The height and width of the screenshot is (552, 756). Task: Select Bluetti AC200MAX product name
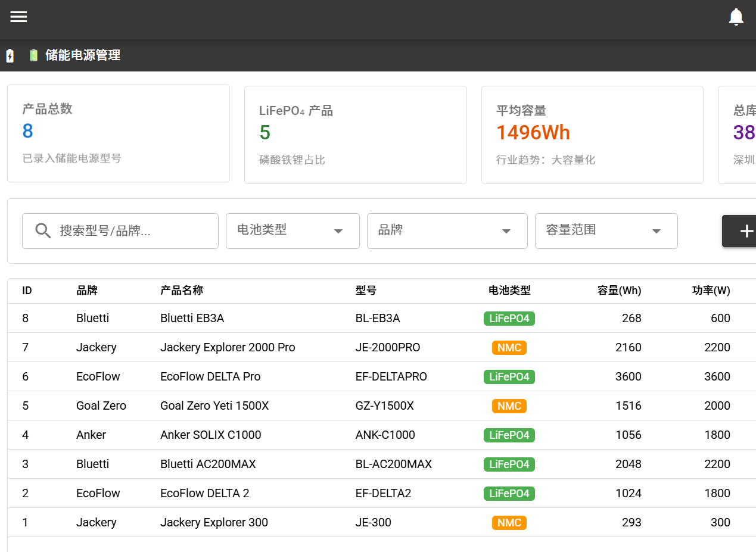pos(208,464)
